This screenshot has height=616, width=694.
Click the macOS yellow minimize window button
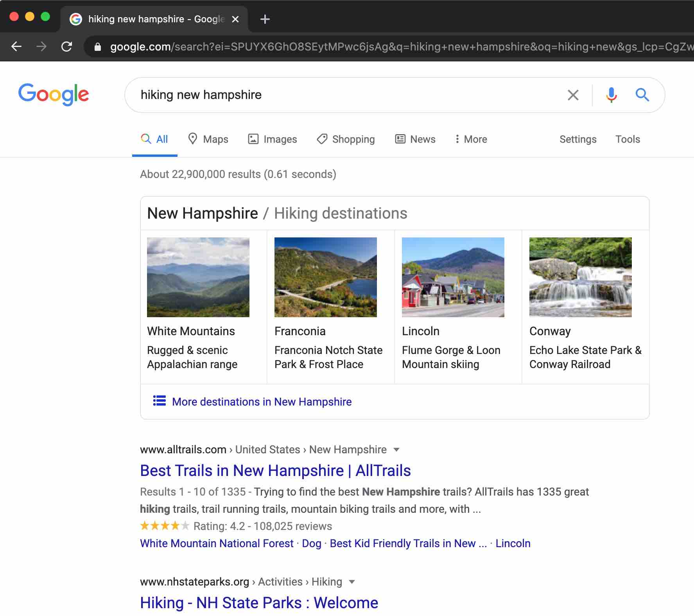(x=30, y=16)
